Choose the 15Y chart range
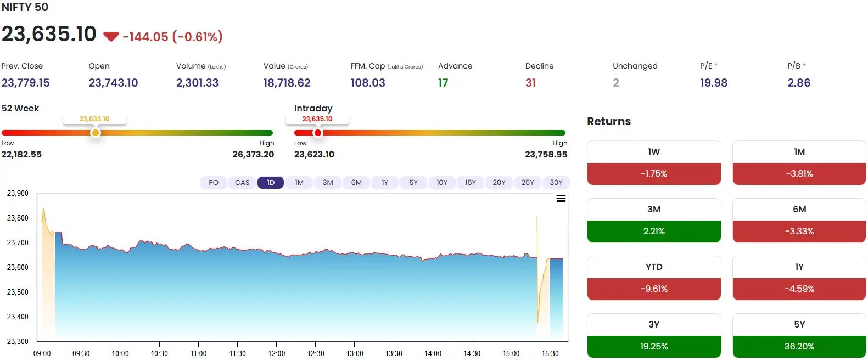868x361 pixels. click(471, 183)
